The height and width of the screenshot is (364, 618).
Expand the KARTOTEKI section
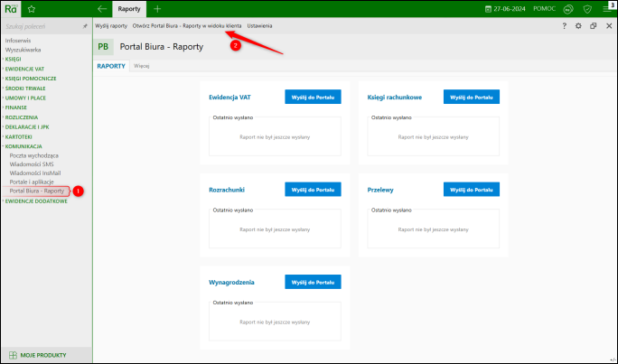click(18, 136)
